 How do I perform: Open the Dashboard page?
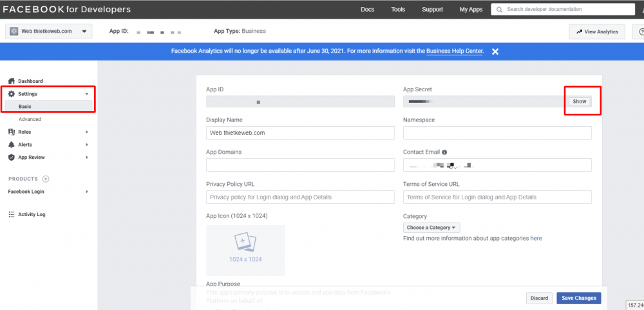point(30,81)
